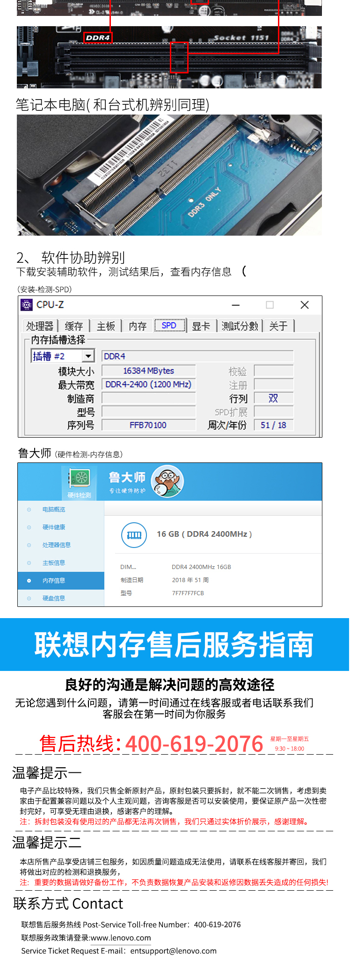Open the 插槽 #2 slot dropdown

[x=88, y=356]
